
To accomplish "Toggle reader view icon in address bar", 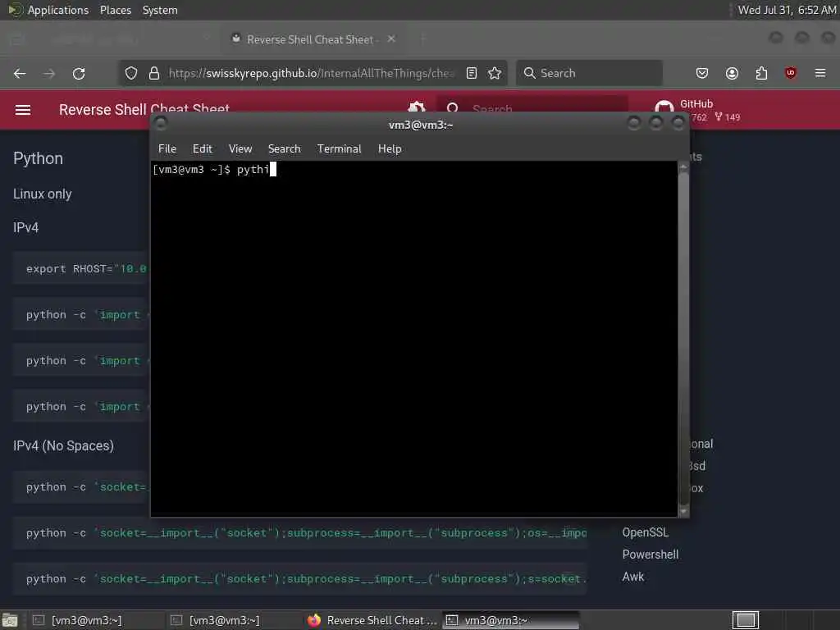I will (x=472, y=73).
